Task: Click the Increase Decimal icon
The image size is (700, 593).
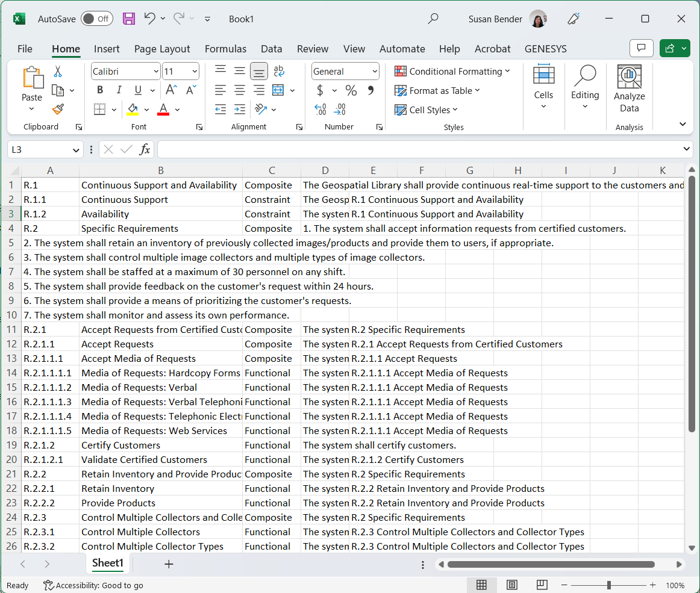Action: pyautogui.click(x=320, y=110)
